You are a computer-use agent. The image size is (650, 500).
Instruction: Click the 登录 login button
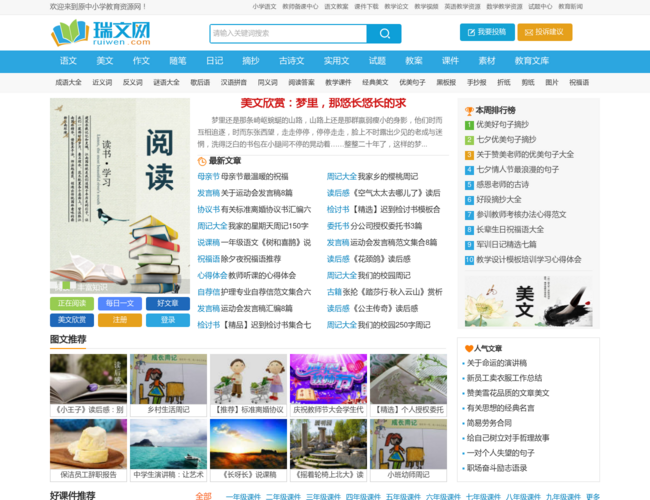168,320
